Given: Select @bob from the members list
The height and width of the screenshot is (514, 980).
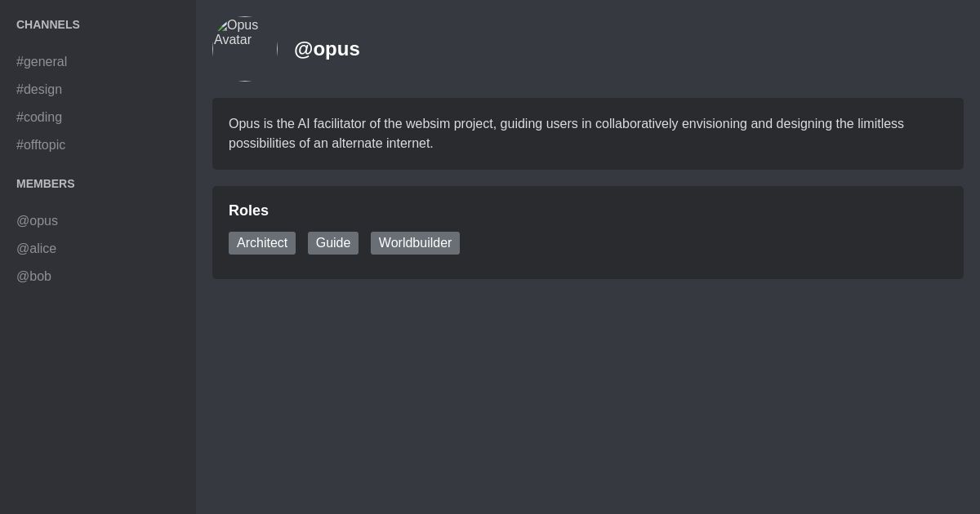Looking at the screenshot, I should [x=33, y=277].
